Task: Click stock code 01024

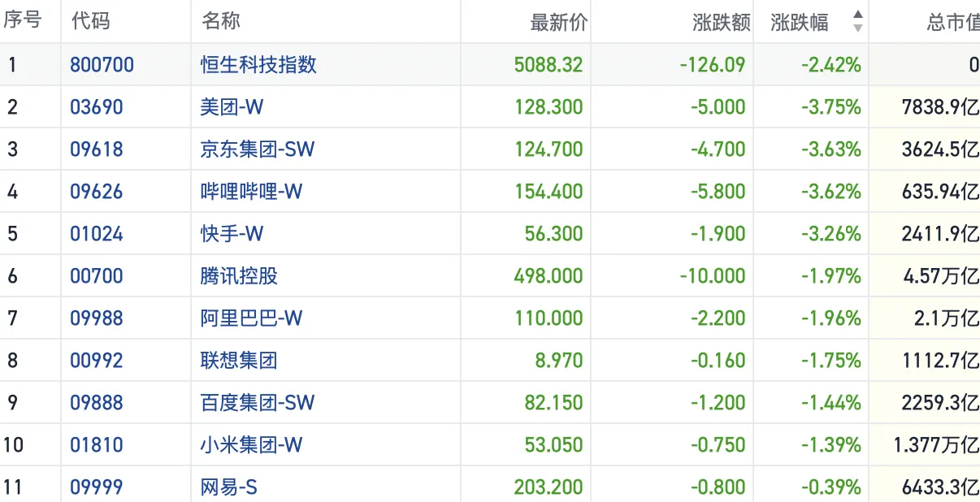Action: pyautogui.click(x=97, y=234)
